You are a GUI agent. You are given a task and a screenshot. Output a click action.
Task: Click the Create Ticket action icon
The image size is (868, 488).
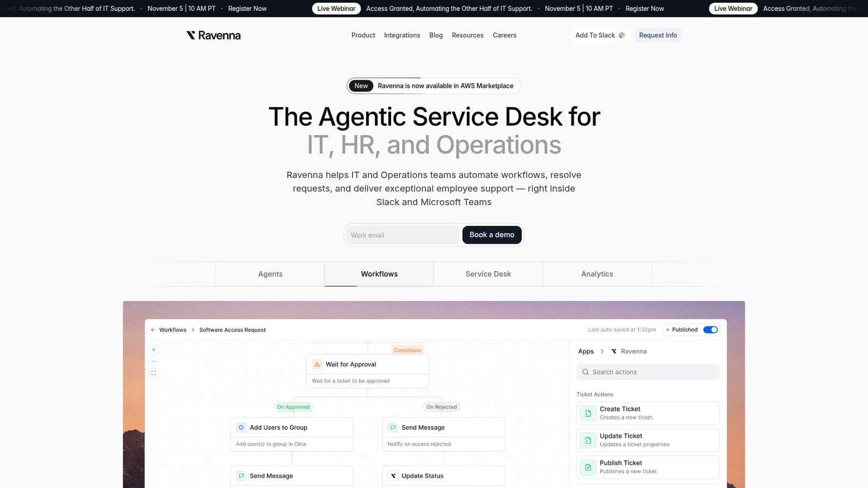588,413
